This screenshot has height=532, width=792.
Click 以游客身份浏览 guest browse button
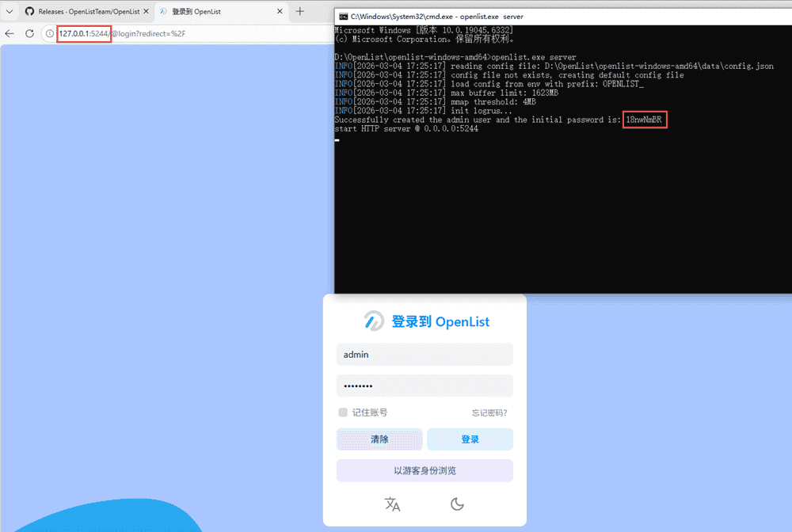pos(425,471)
